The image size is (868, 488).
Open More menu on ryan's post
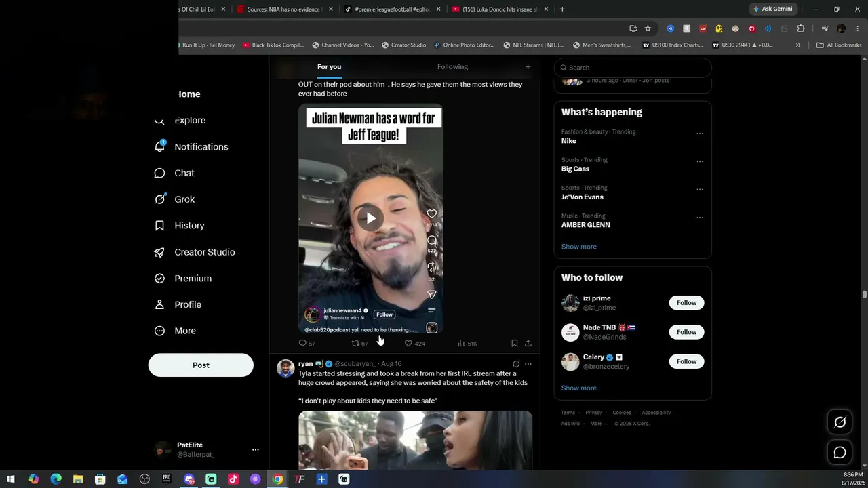point(528,364)
